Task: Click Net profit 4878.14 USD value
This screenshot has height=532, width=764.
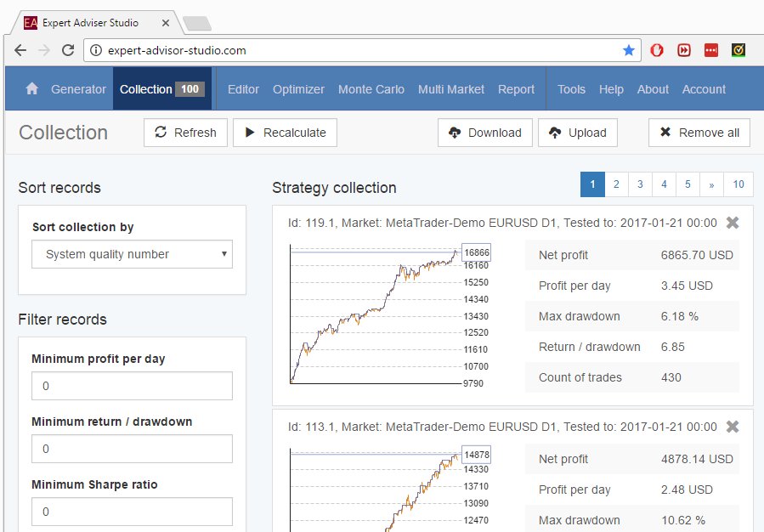Action: pos(697,459)
